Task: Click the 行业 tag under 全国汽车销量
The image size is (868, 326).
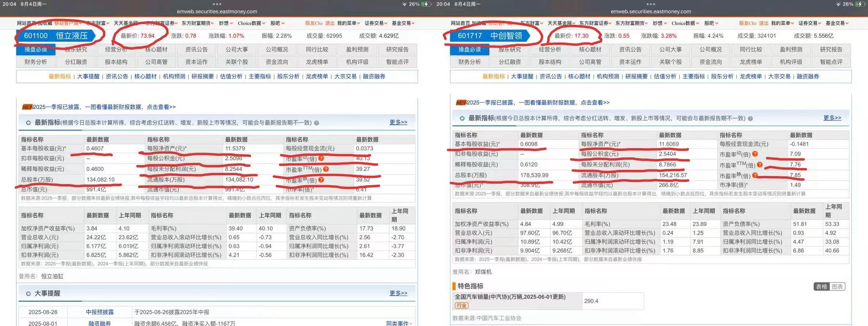Action: pos(461,306)
